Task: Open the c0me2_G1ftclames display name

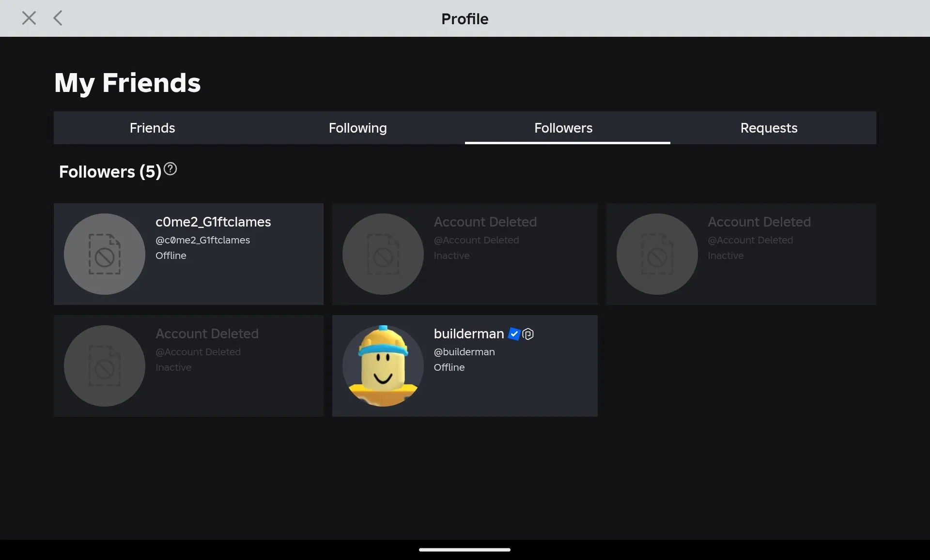Action: (x=213, y=222)
